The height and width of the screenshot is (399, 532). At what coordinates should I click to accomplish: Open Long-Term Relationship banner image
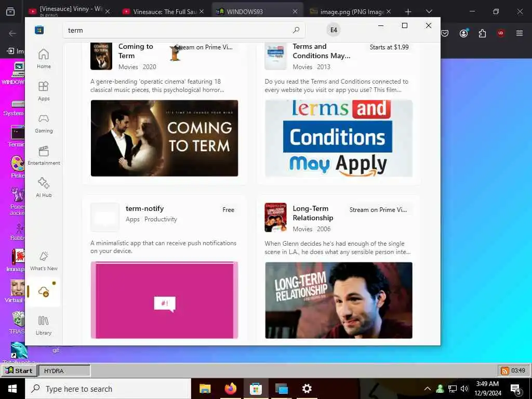pyautogui.click(x=339, y=300)
